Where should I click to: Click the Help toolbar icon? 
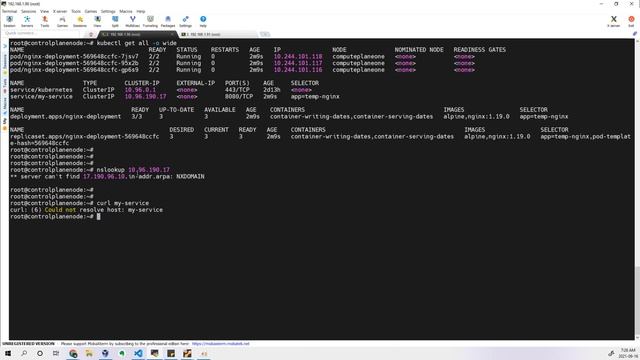[x=203, y=22]
